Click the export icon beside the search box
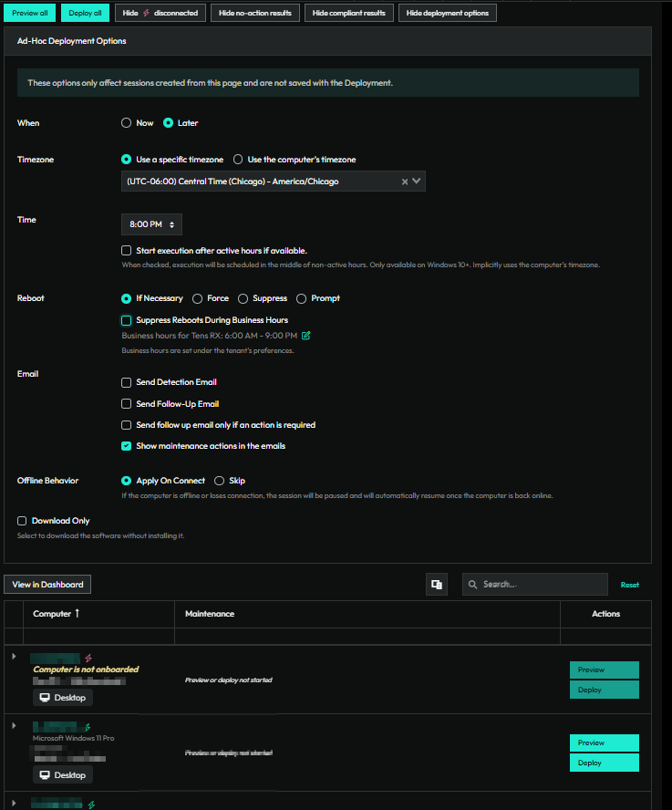 [437, 585]
